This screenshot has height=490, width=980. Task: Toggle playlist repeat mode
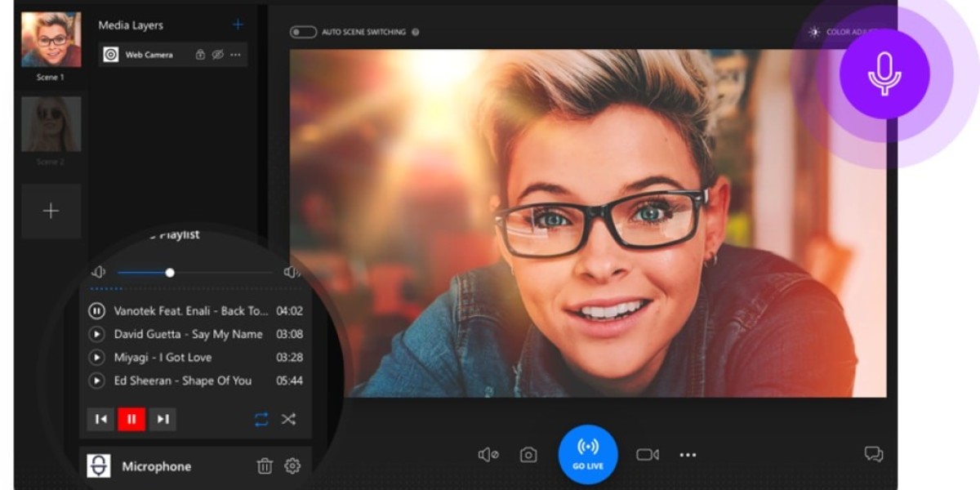point(261,419)
